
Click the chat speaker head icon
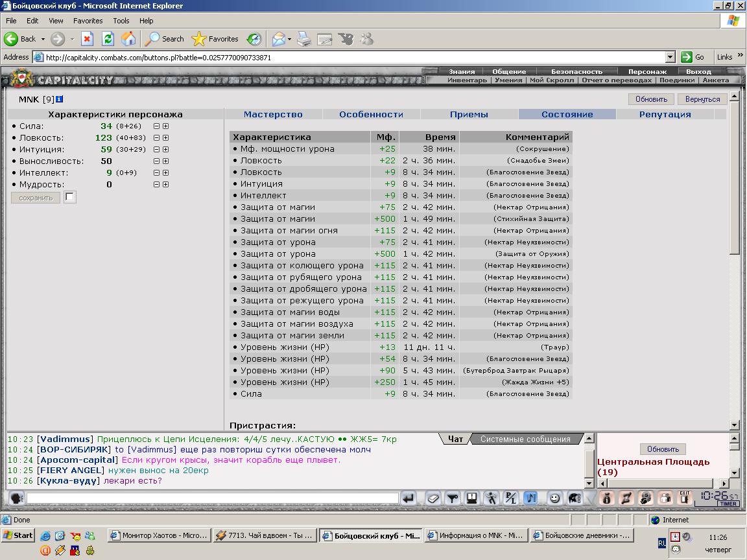17,498
